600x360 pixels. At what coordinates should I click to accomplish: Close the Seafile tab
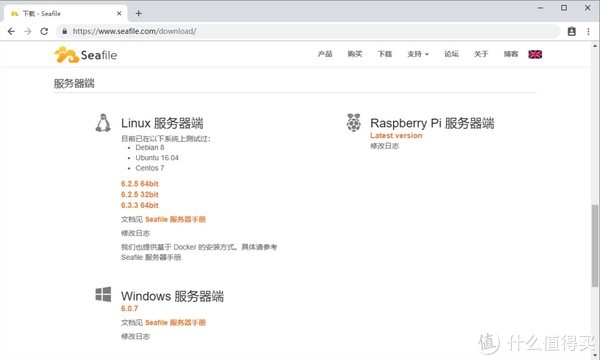[119, 13]
